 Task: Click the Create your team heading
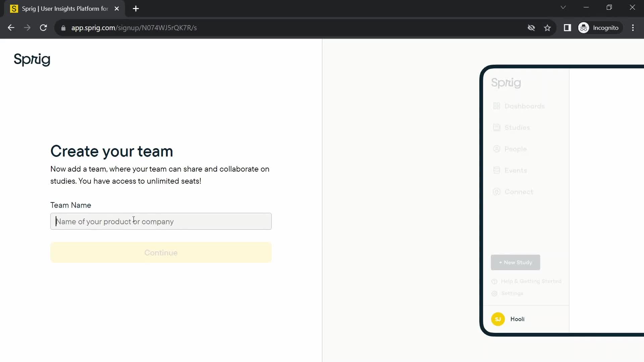pos(112,151)
